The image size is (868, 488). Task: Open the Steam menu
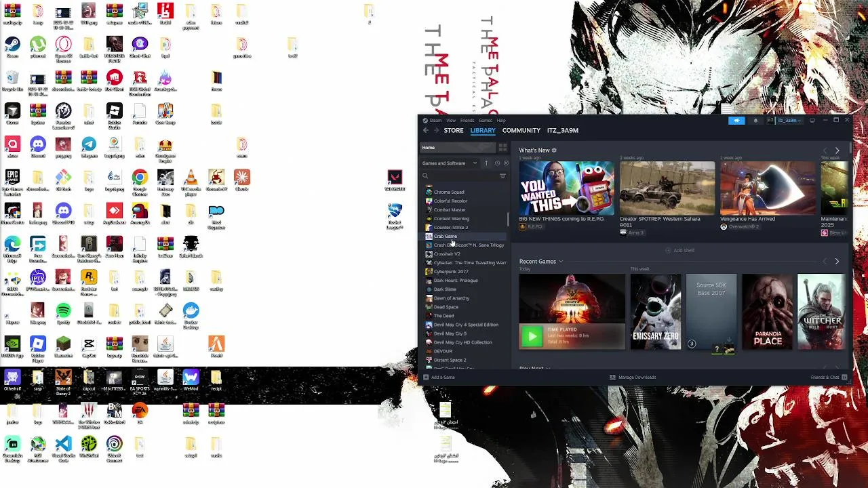click(435, 121)
